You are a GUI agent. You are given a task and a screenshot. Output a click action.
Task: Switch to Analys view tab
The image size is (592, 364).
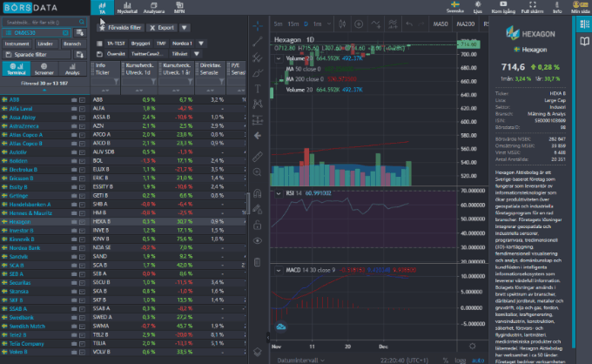[x=72, y=69]
